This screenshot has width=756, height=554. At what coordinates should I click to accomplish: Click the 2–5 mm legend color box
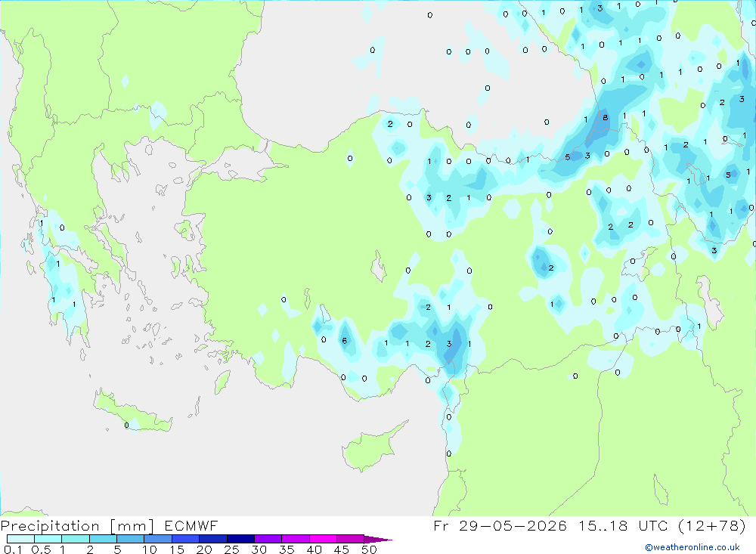pos(103,539)
